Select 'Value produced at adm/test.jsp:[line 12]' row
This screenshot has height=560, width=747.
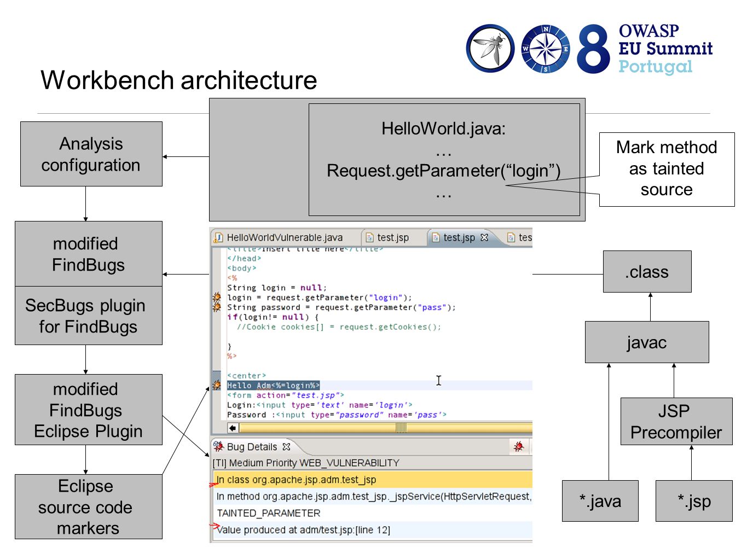(372, 530)
